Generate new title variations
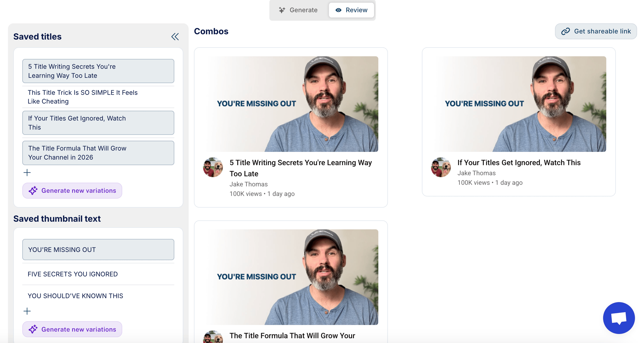 tap(72, 191)
